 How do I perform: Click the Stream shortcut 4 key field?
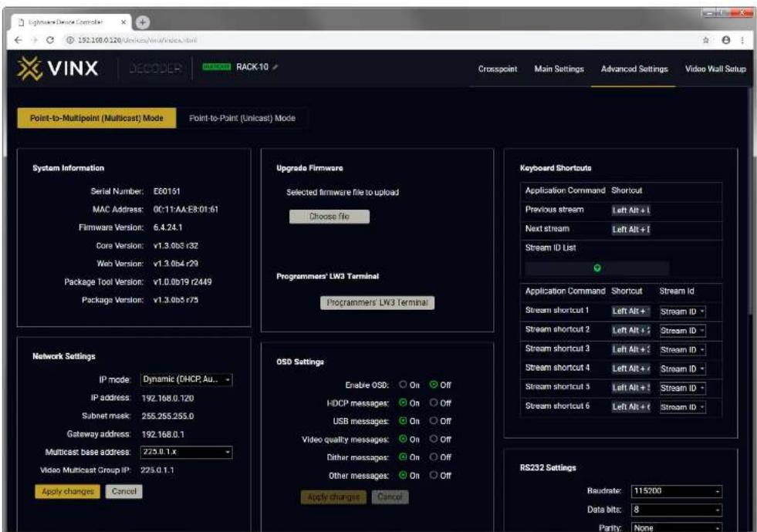[x=631, y=369]
